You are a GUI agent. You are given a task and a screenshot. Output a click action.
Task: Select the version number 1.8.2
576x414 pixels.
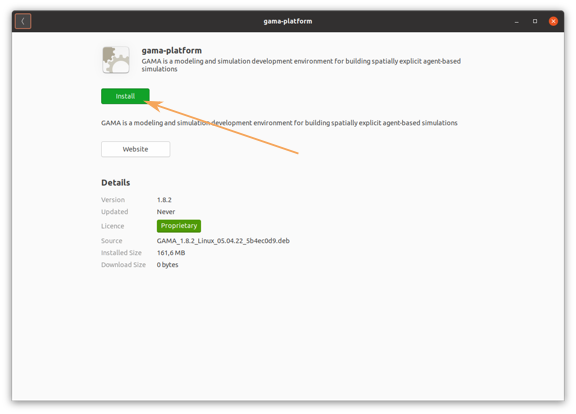pos(164,200)
